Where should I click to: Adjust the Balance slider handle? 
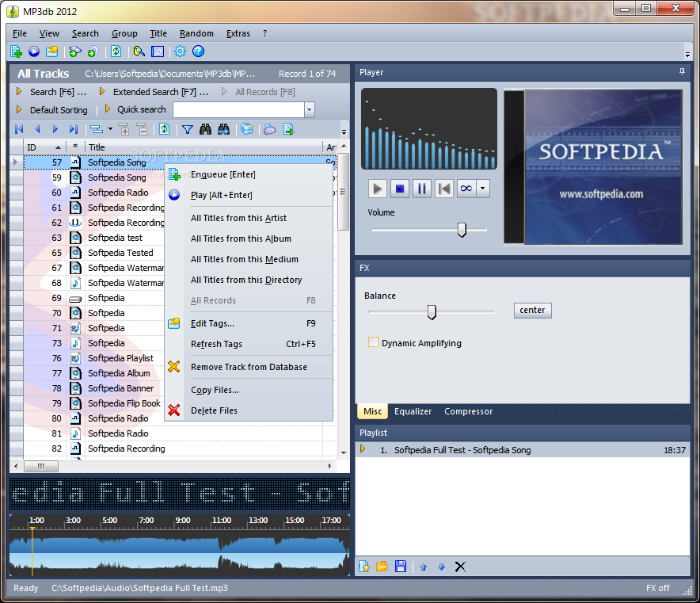pos(432,312)
